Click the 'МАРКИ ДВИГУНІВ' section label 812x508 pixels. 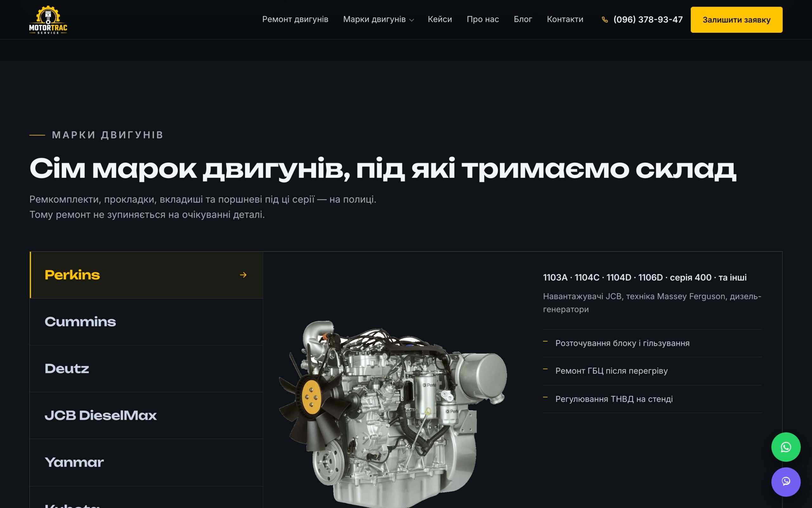[108, 135]
